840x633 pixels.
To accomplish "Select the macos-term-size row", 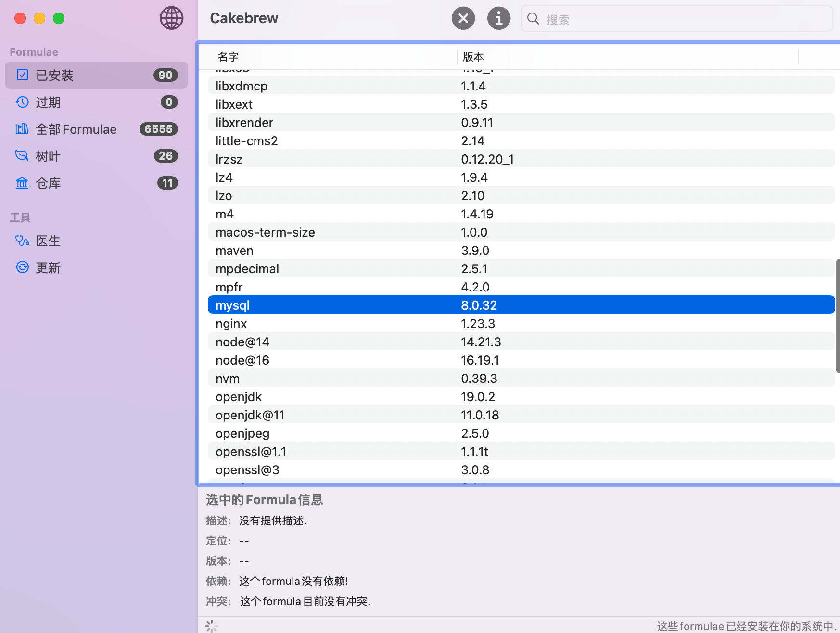I will tap(521, 232).
